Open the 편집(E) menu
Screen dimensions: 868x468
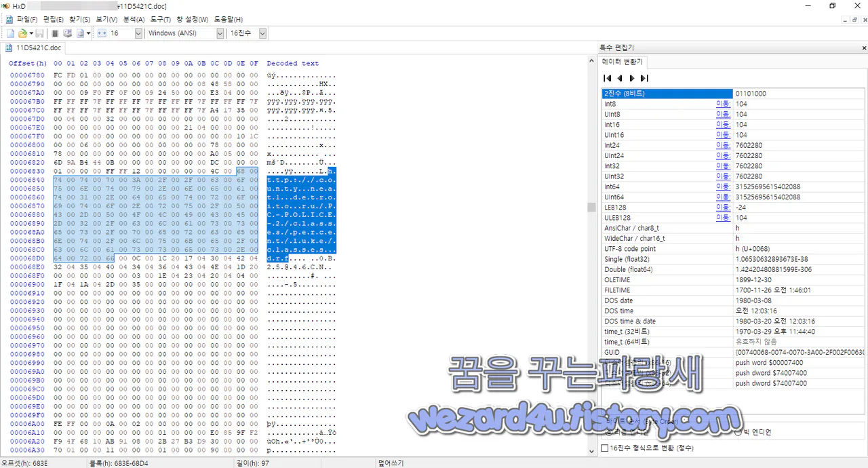[53, 20]
